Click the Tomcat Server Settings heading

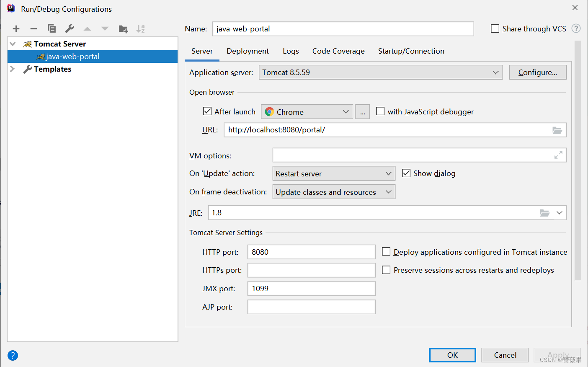(226, 233)
